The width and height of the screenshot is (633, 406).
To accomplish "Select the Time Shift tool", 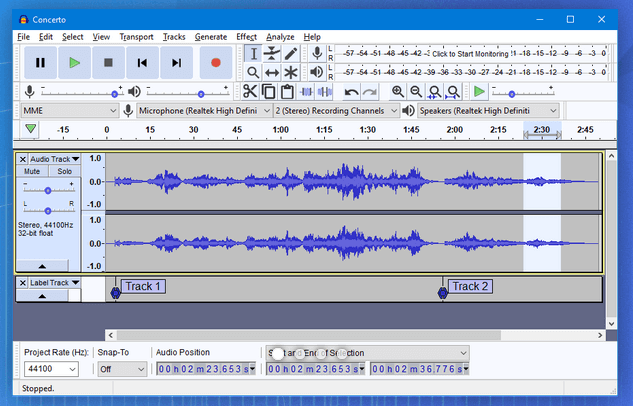I will coord(272,72).
